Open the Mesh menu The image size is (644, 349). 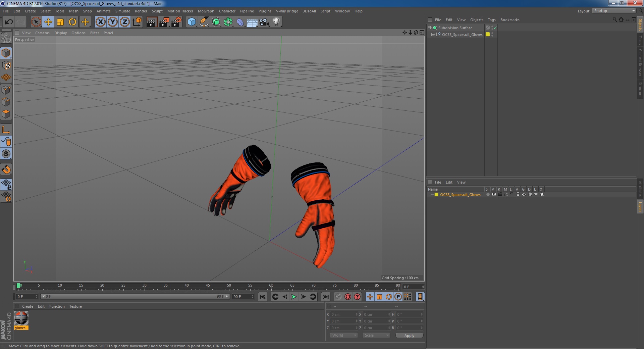coord(73,11)
